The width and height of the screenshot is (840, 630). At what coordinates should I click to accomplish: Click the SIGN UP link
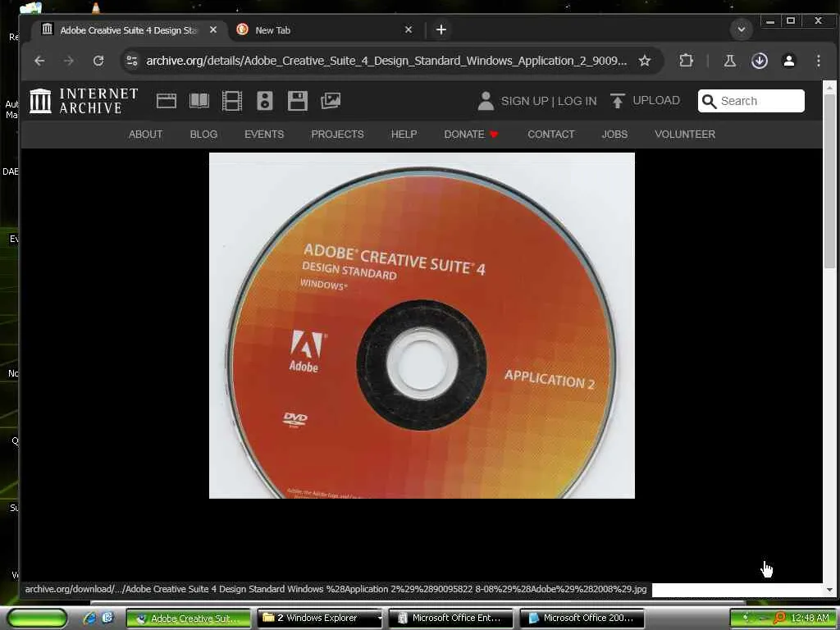click(x=524, y=101)
